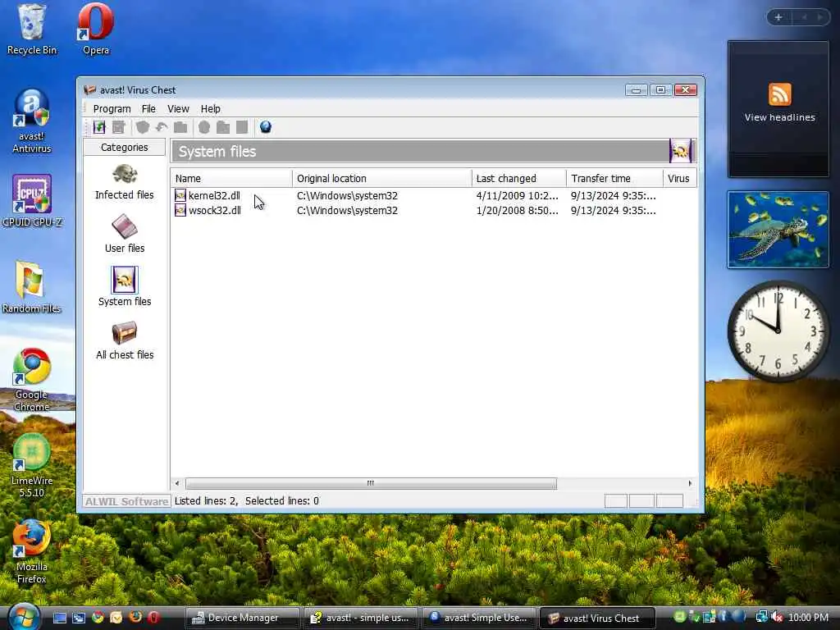The width and height of the screenshot is (840, 630).
Task: Click the Categories panel header
Action: pos(125,148)
